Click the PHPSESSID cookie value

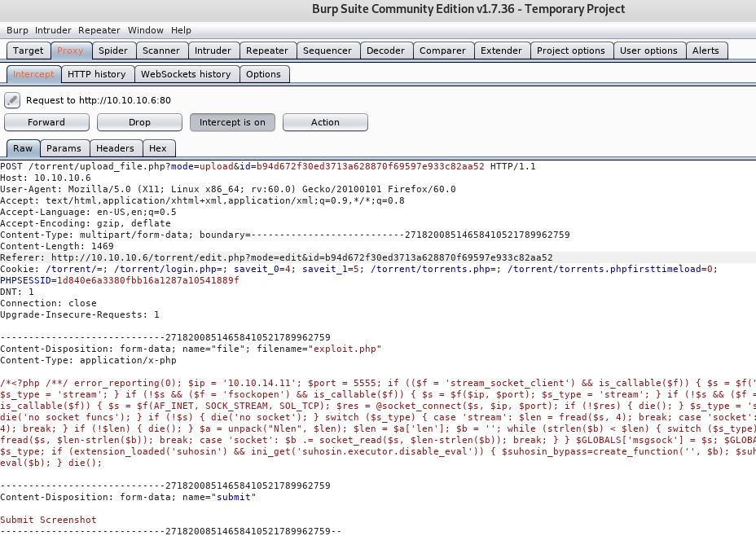(148, 280)
